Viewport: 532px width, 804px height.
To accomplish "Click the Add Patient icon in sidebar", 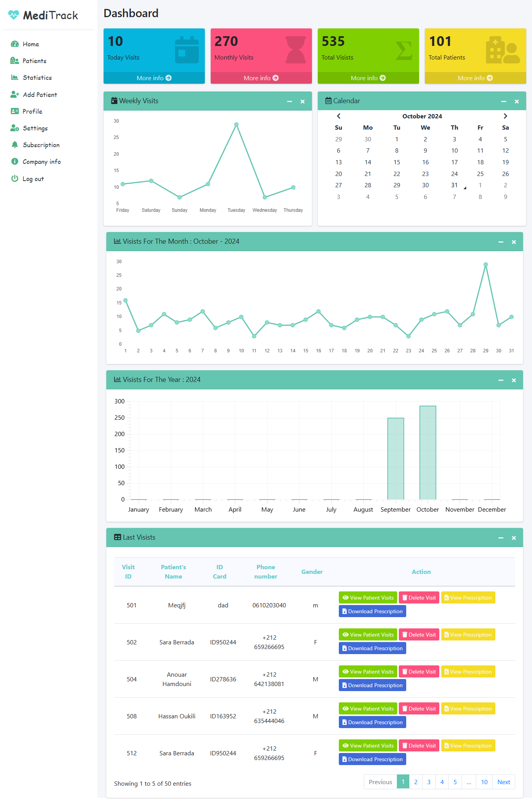I will pos(15,95).
